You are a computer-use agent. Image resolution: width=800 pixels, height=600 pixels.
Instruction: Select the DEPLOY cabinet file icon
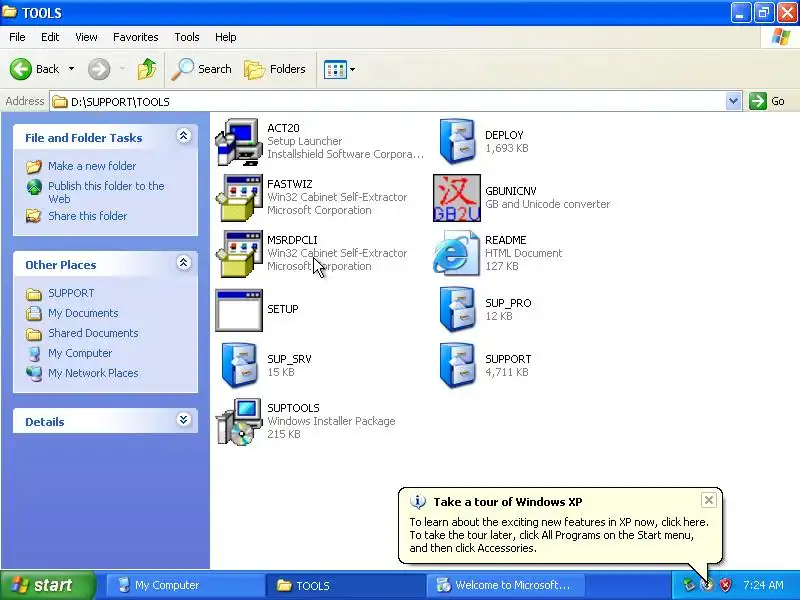pos(457,142)
